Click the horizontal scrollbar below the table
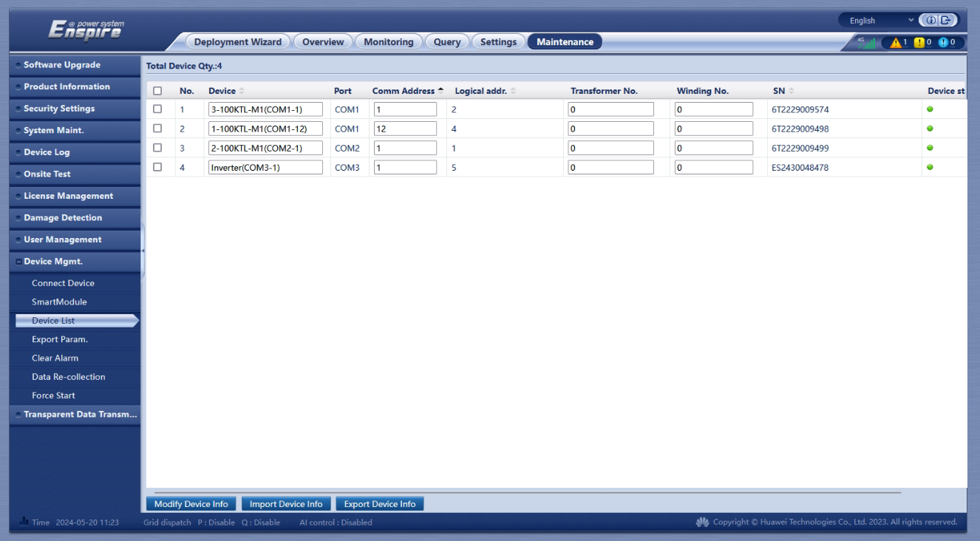This screenshot has width=980, height=541. coord(528,492)
